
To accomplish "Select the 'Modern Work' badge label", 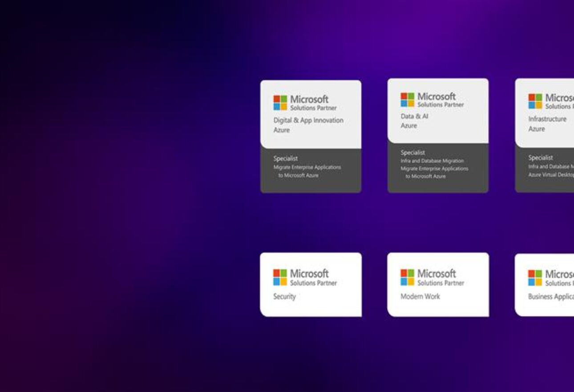I will coord(420,296).
